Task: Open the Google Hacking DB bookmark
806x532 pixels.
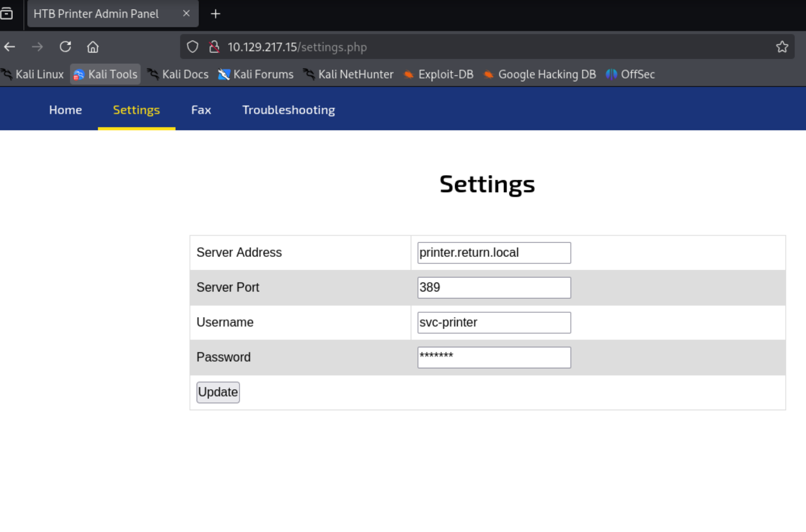Action: pyautogui.click(x=540, y=74)
